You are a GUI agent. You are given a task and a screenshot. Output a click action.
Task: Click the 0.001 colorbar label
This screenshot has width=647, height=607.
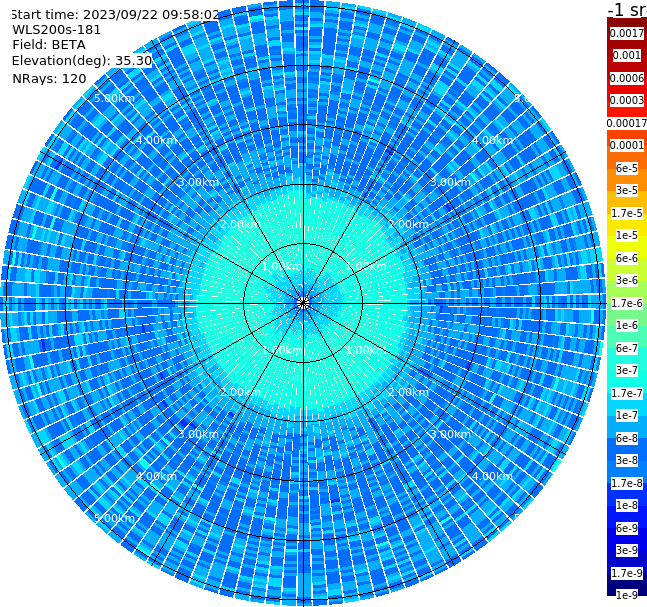pyautogui.click(x=627, y=55)
